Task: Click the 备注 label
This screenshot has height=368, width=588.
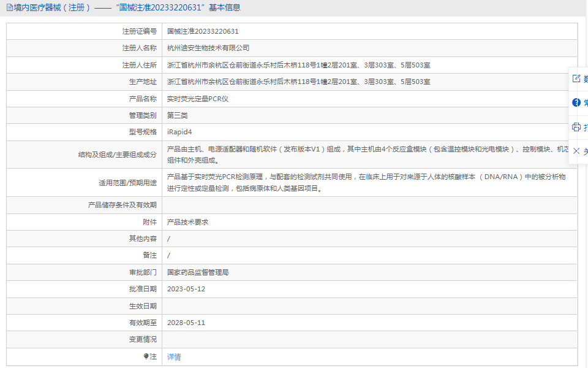Action: [x=149, y=255]
